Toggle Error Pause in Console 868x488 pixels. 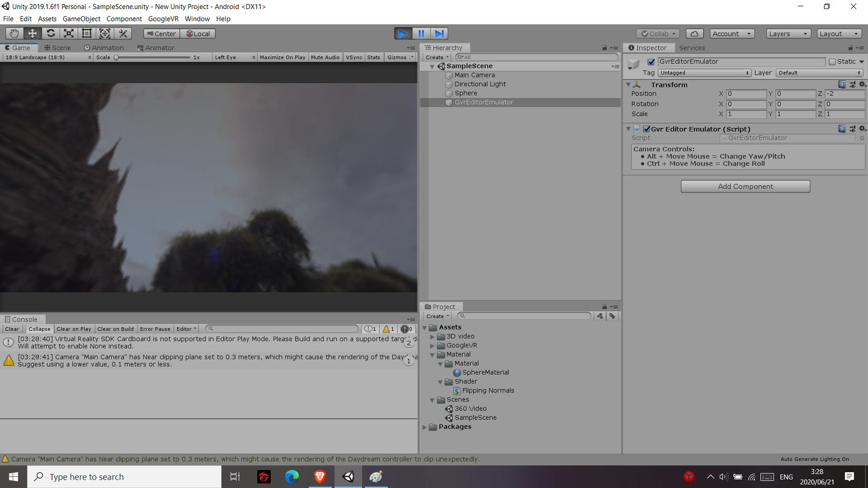(x=155, y=329)
